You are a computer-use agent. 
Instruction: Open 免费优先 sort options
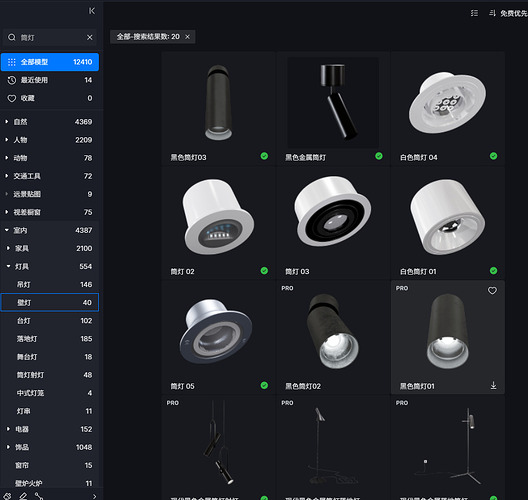pos(508,13)
